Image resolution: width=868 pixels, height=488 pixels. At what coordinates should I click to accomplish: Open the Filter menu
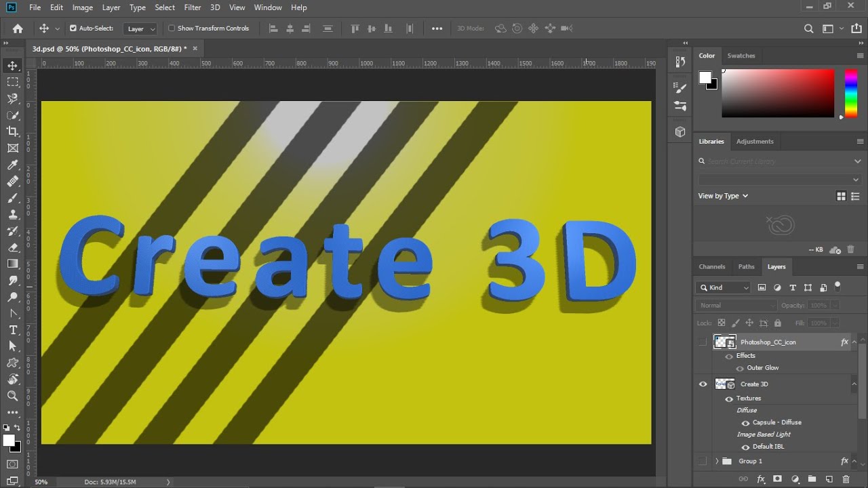pyautogui.click(x=193, y=7)
